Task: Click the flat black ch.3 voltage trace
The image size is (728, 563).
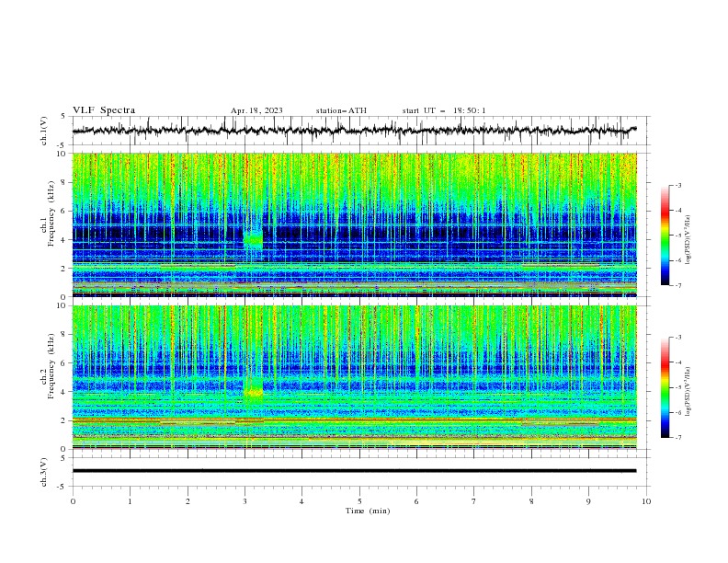Action: coord(354,471)
